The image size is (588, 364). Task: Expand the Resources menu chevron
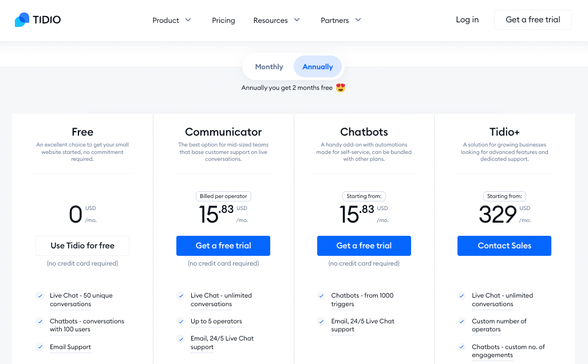[297, 20]
